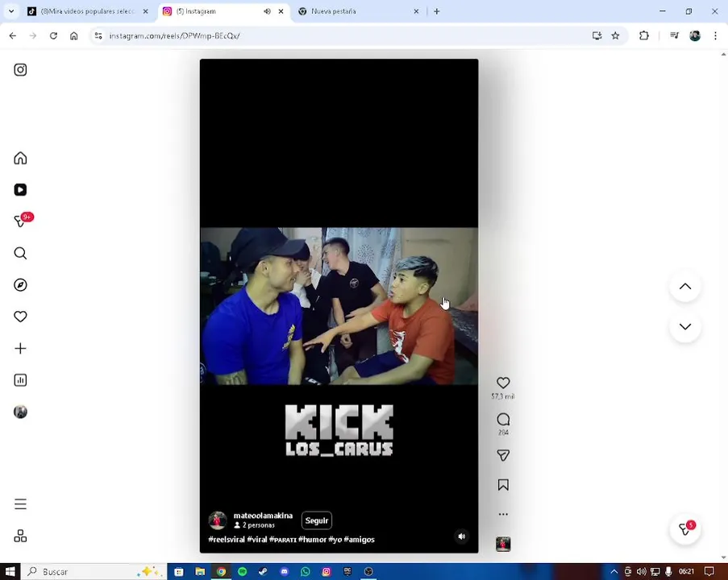The height and width of the screenshot is (580, 728).
Task: Open the #humor hashtag
Action: click(312, 540)
